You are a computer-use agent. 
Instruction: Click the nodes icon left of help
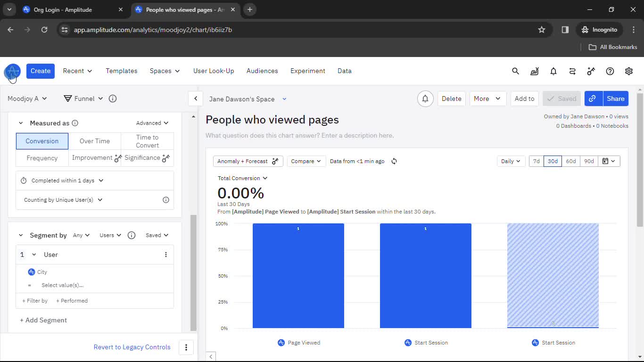[x=591, y=71]
